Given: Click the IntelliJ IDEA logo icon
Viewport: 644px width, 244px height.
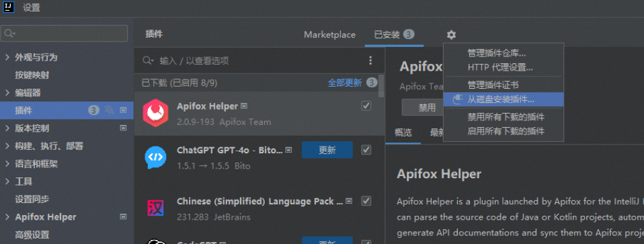Looking at the screenshot, I should point(9,7).
